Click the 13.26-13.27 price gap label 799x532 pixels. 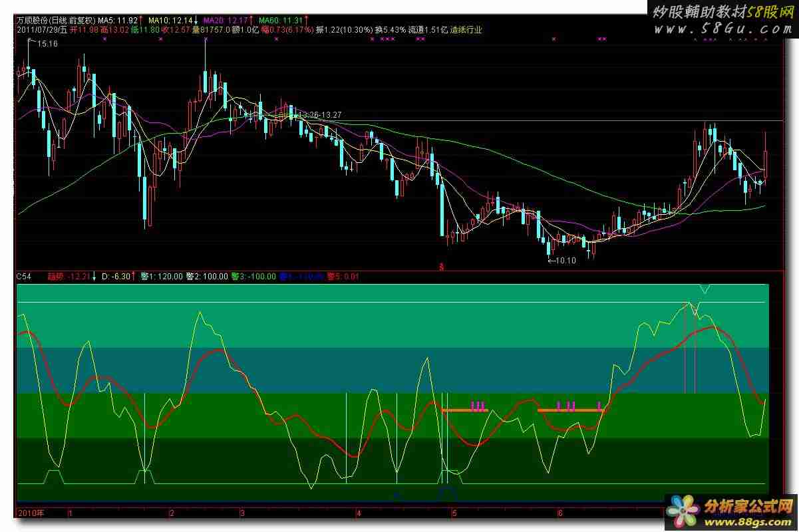point(319,115)
